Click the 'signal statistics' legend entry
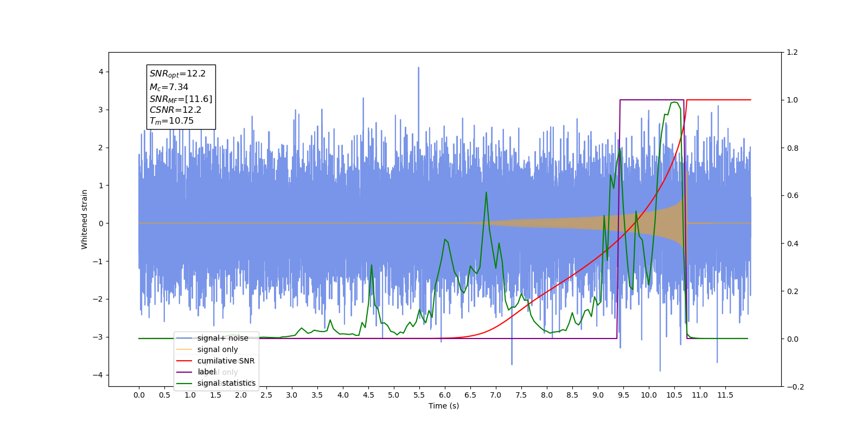This screenshot has width=868, height=434. pos(226,383)
